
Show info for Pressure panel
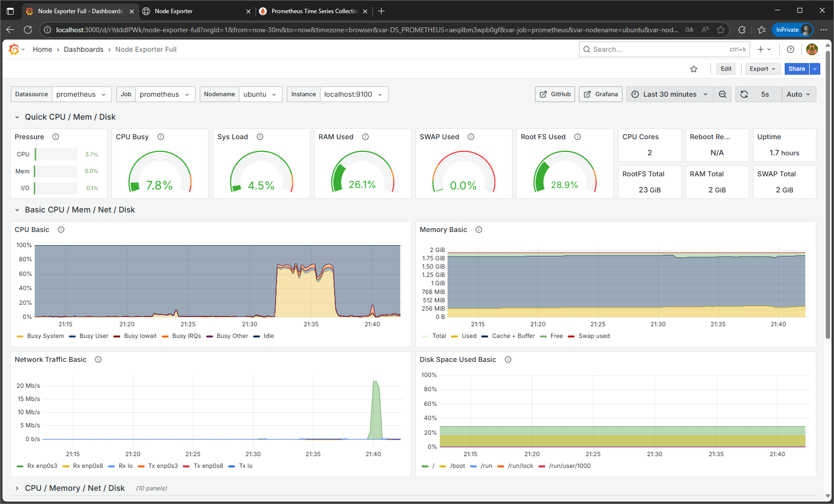56,137
